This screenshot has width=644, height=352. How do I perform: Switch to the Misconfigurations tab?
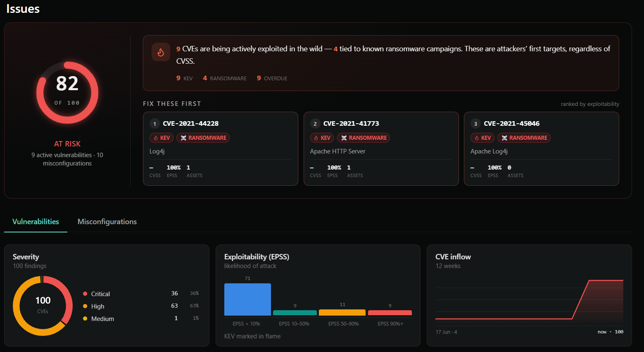(x=107, y=222)
